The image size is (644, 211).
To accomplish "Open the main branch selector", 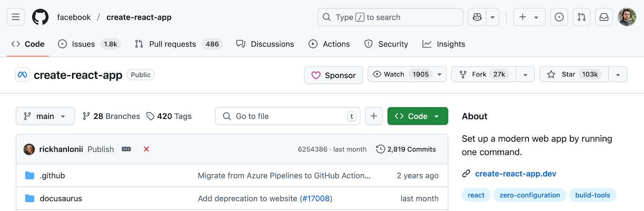I will 45,116.
